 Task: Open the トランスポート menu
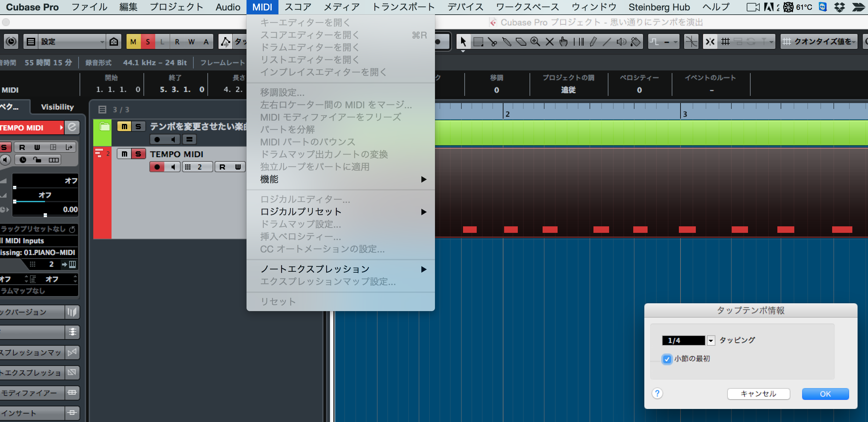pyautogui.click(x=403, y=7)
